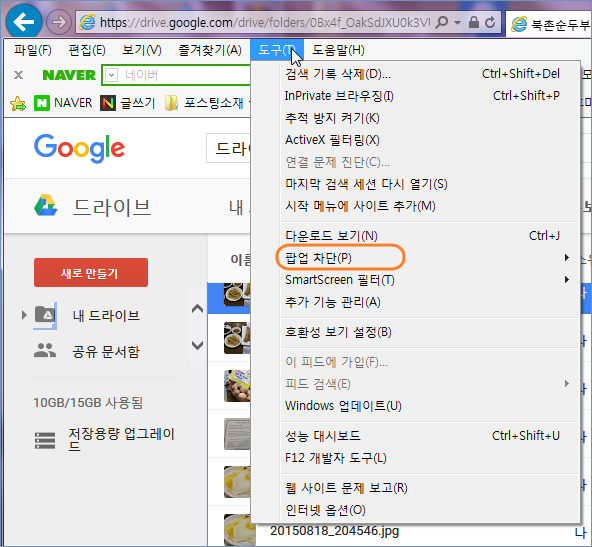592x547 pixels.
Task: Select 내 드라이브 in the sidebar
Action: [106, 316]
